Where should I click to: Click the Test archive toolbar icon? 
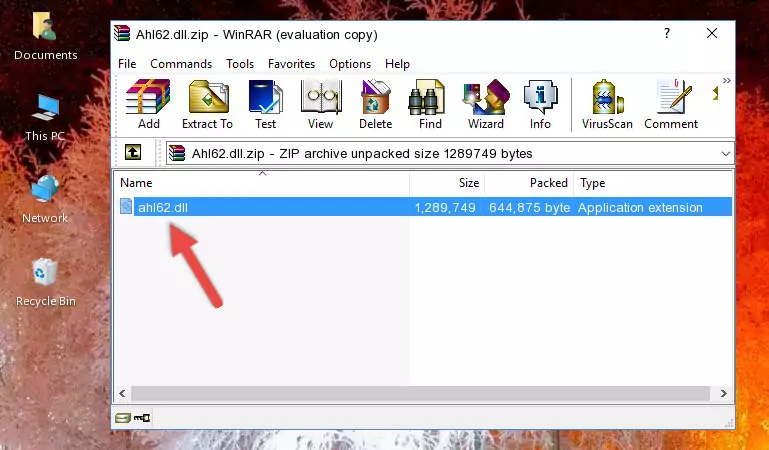(265, 104)
